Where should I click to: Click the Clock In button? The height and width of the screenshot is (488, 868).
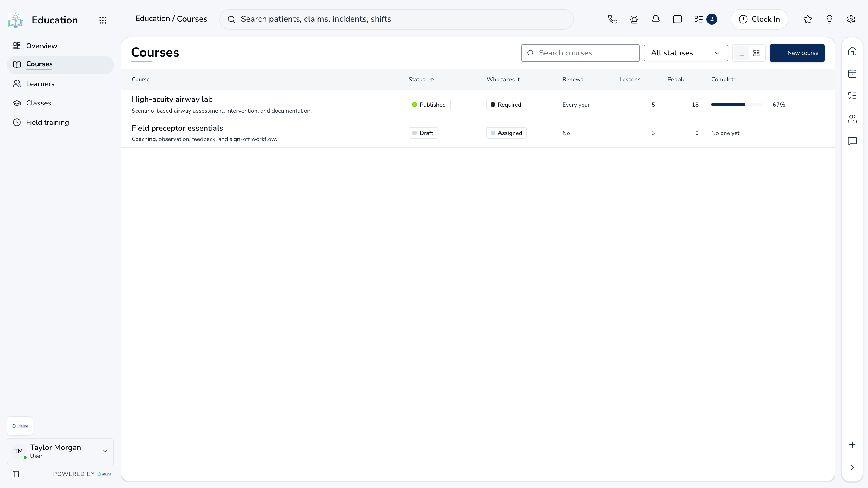pos(759,19)
